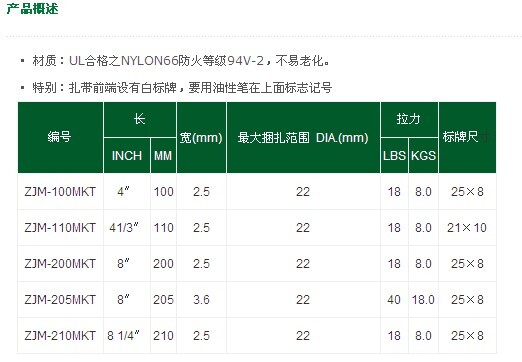
Task: Click the 3.6 width value cell
Action: pyautogui.click(x=201, y=300)
